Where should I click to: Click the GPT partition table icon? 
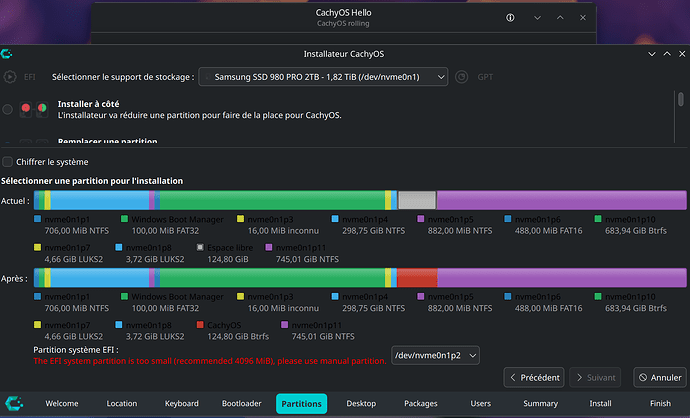(461, 76)
